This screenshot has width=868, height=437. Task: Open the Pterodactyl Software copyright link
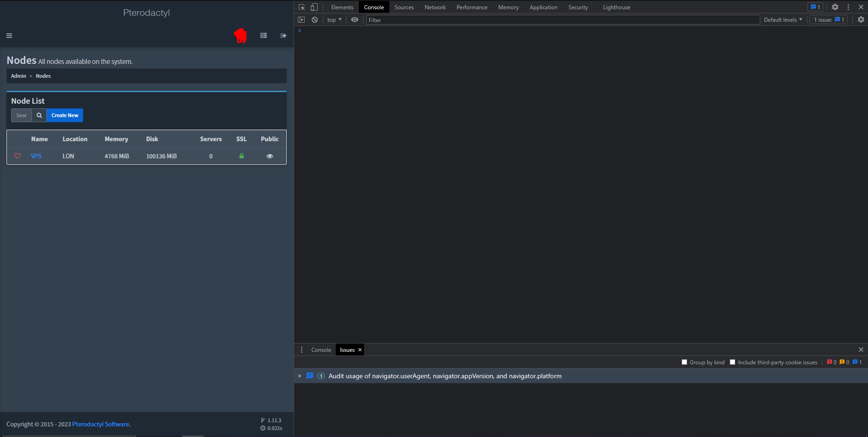click(100, 424)
